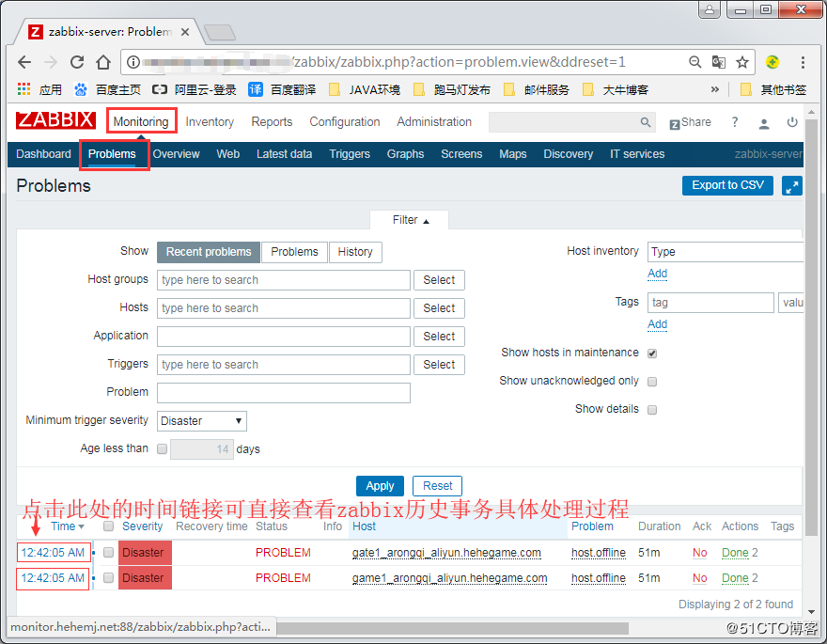827x644 pixels.
Task: Click Add link under Host inventory
Action: click(657, 274)
